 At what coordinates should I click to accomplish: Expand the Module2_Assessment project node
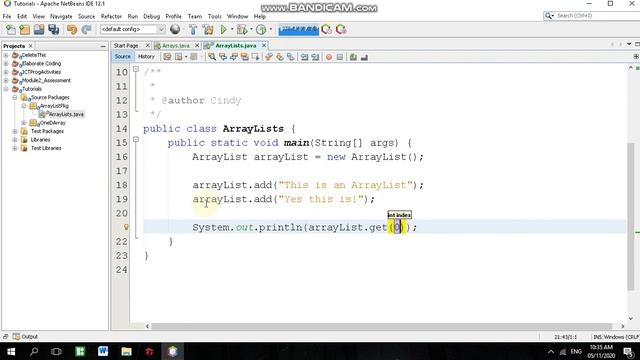click(x=6, y=80)
